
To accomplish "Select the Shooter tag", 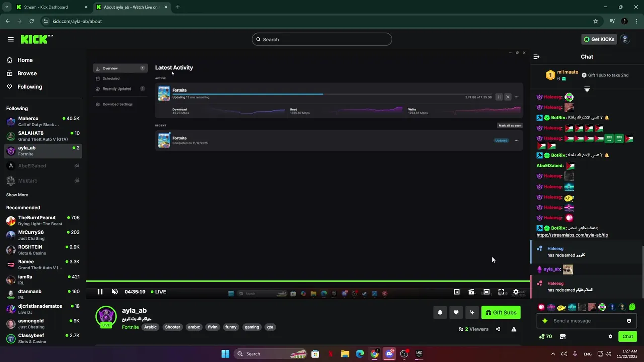I will pyautogui.click(x=173, y=327).
